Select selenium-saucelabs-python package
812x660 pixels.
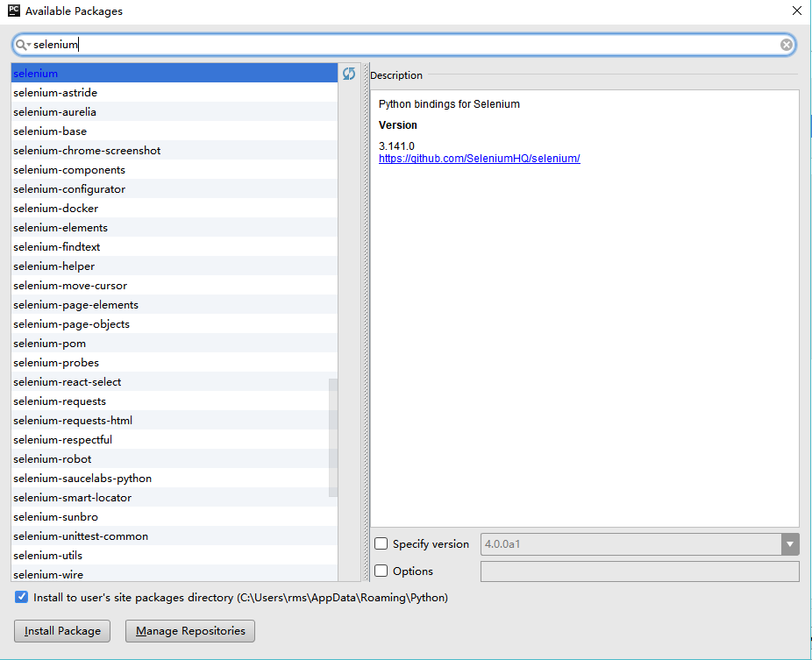175,479
